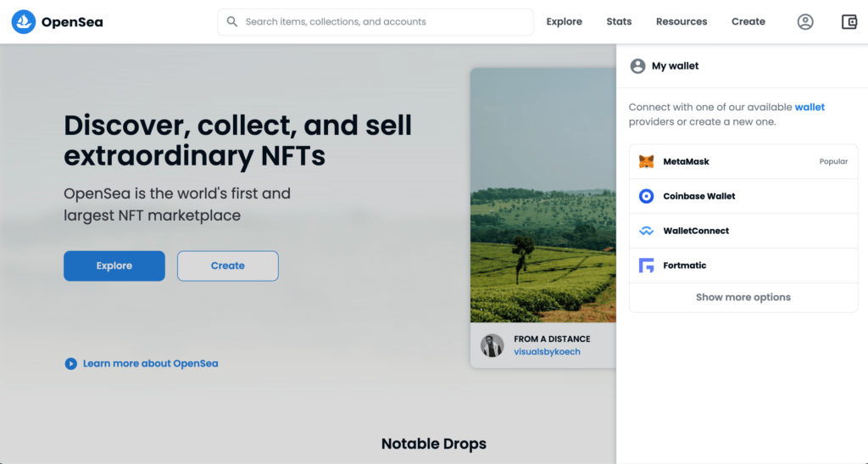Click the Popular label on MetaMask row

point(834,162)
